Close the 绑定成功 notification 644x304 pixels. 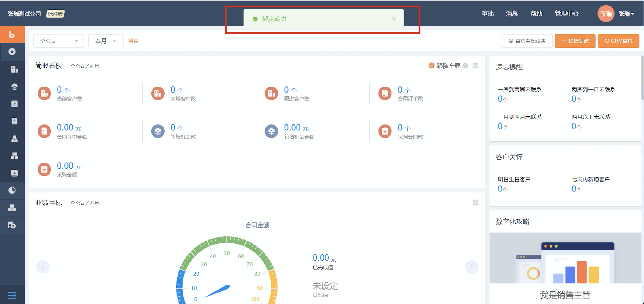pos(394,19)
